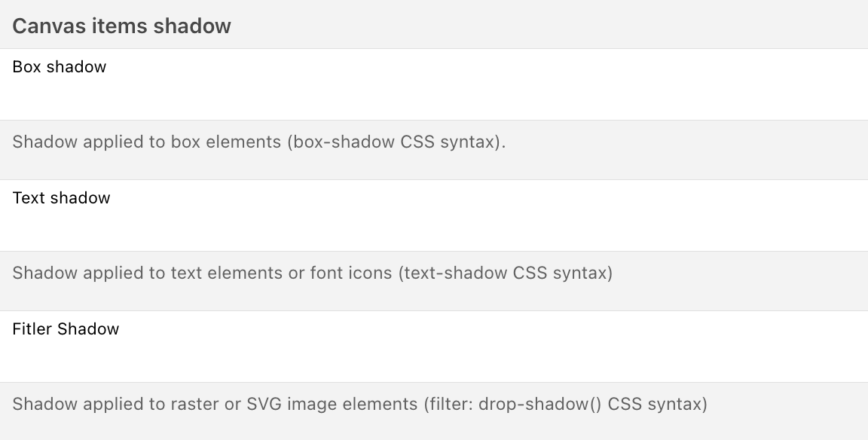Select the 'Box shadow' field label
Screen dimensions: 868x440
[60, 67]
